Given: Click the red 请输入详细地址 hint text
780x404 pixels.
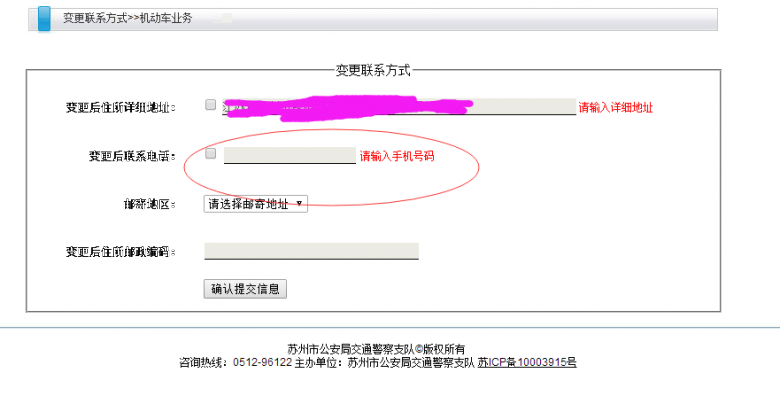Looking at the screenshot, I should 615,107.
